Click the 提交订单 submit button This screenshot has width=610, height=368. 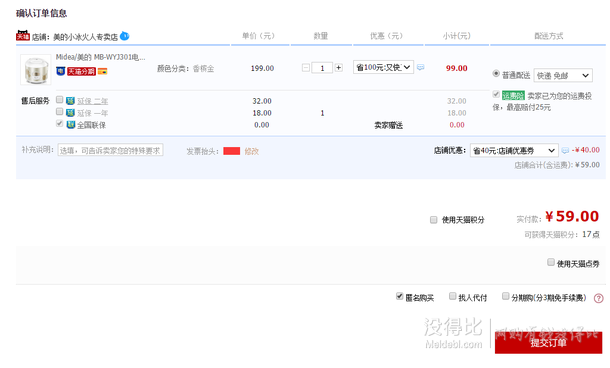coord(548,342)
